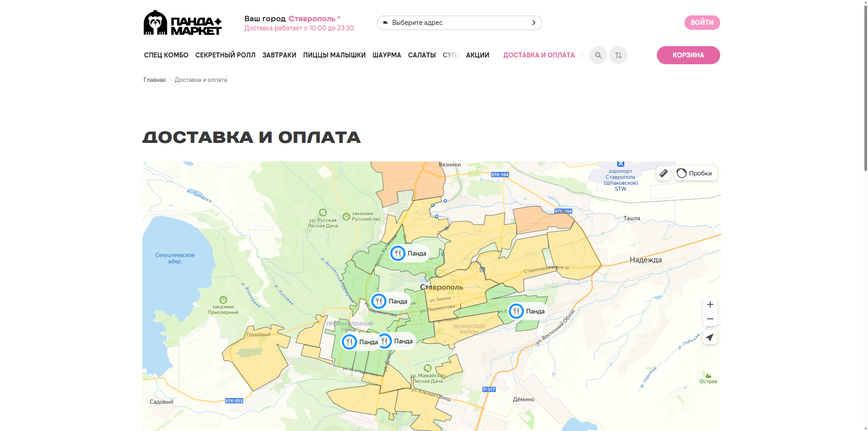The height and width of the screenshot is (431, 868).
Task: Open the СЕКРЕТНЫЙ РОЛЛ section
Action: tap(225, 55)
